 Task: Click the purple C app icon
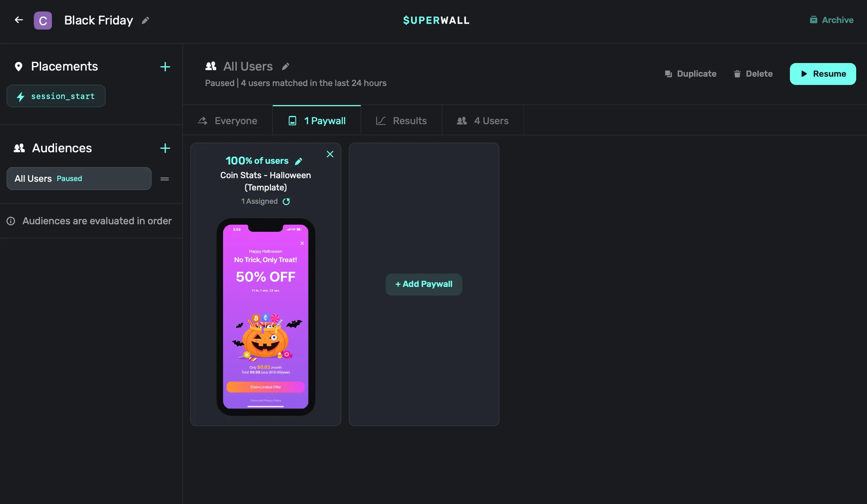pos(43,21)
